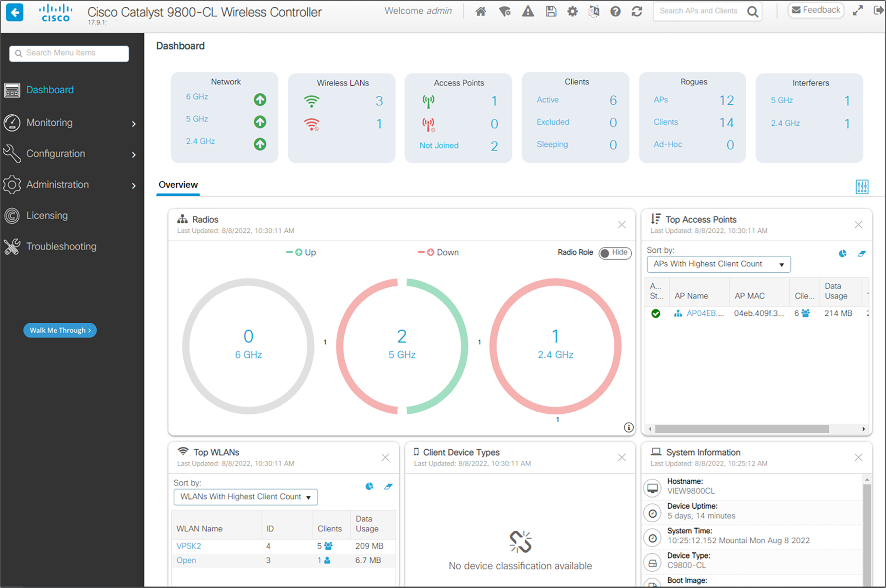Open the WLANs With Highest Client Count dropdown

coord(245,497)
